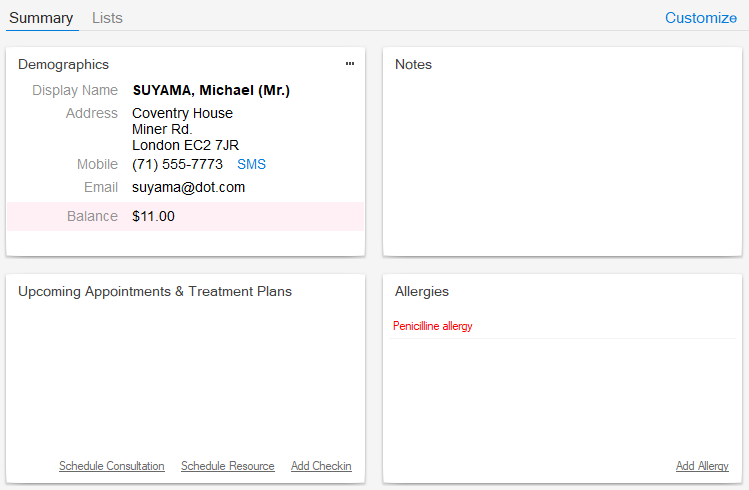
Task: Send an SMS via the SMS link
Action: point(251,164)
